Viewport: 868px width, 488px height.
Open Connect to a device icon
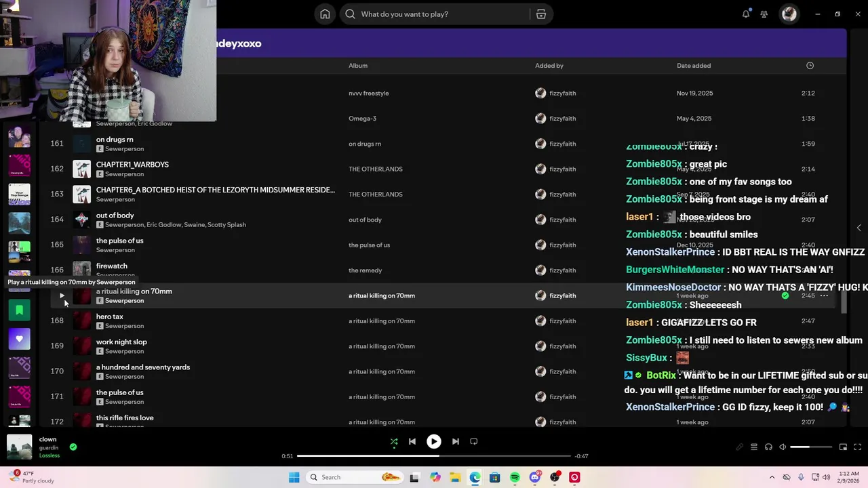768,447
